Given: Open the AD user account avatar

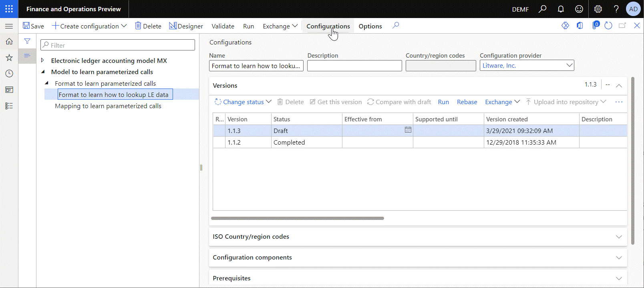Looking at the screenshot, I should click(x=633, y=9).
